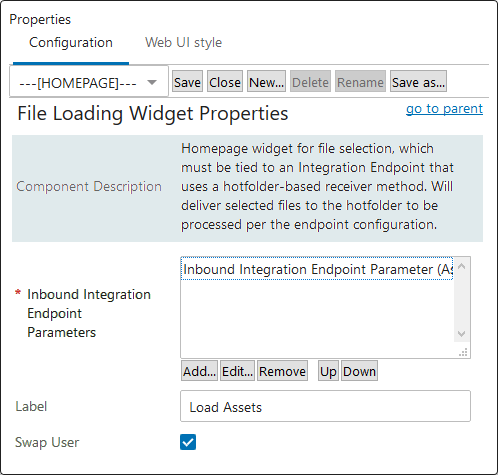Click the New... button
Image resolution: width=498 pixels, height=475 pixels.
point(266,81)
